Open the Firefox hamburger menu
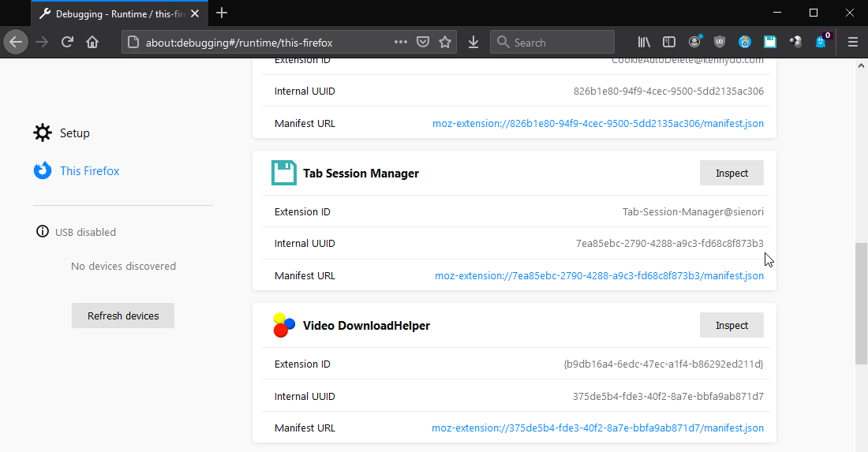Screen dimensions: 868x452 pos(852,42)
